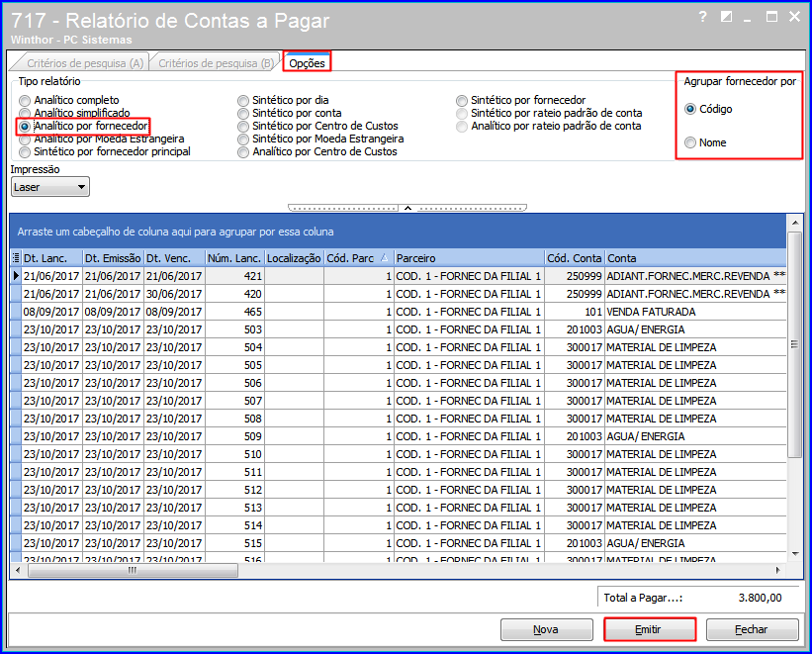
Task: Collapse the options panel with the up chevron
Action: pyautogui.click(x=407, y=208)
